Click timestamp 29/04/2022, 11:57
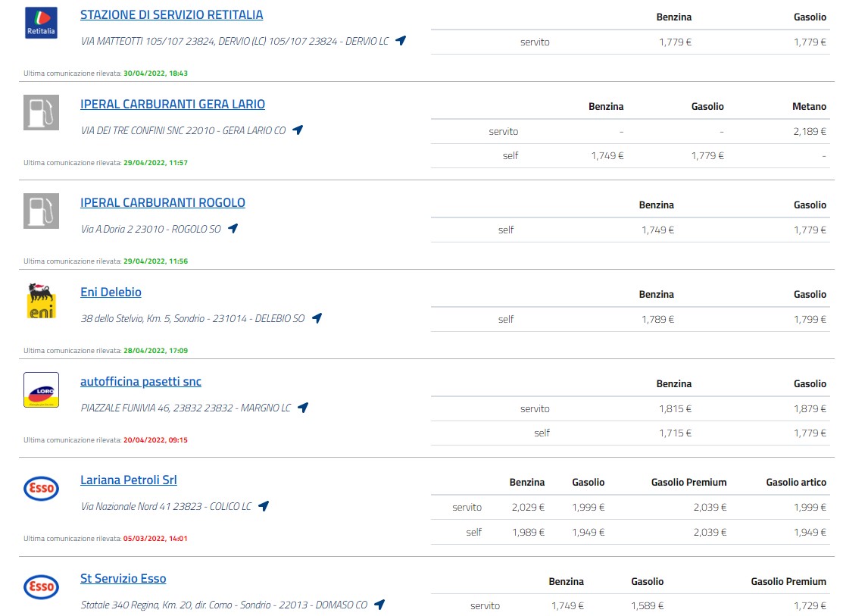The width and height of the screenshot is (868, 616). point(155,163)
